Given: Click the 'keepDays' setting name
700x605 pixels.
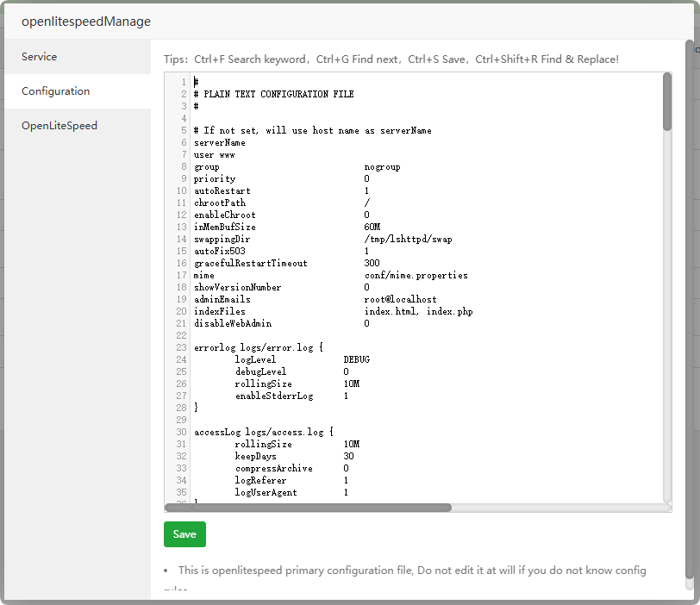Looking at the screenshot, I should pos(256,456).
